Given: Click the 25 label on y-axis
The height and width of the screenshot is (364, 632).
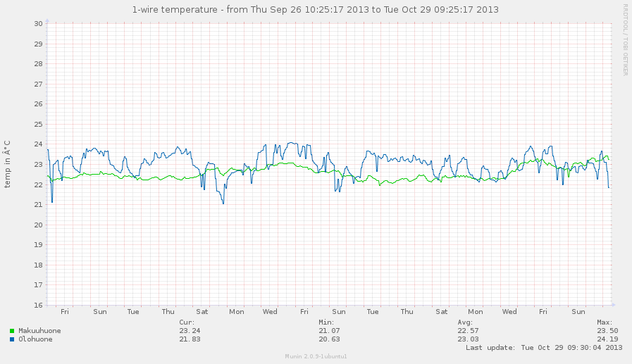Looking at the screenshot, I should point(39,125).
